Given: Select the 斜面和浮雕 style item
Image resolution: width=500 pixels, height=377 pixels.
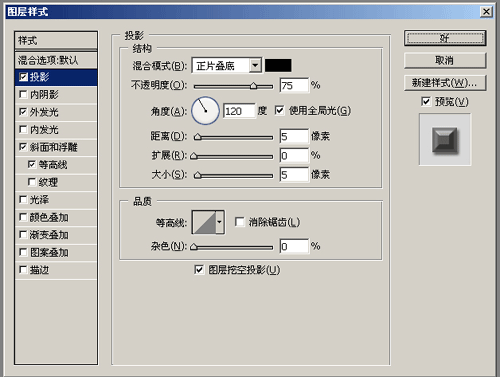Looking at the screenshot, I should pos(56,147).
